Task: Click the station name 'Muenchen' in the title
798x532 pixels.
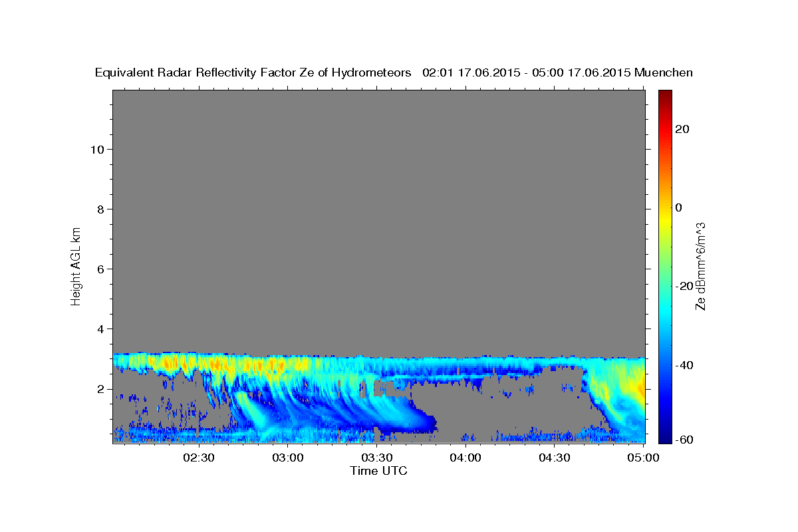Action: click(x=664, y=72)
